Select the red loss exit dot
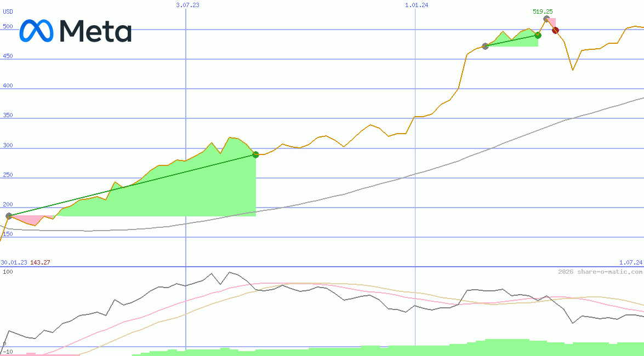Screen dimensions: 644x356 tap(555, 31)
